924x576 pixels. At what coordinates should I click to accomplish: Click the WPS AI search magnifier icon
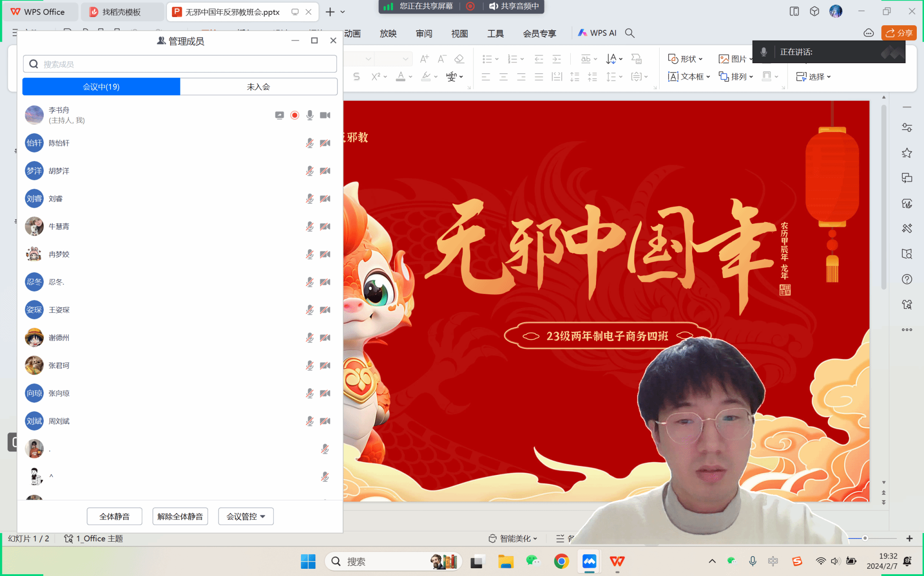[630, 33]
